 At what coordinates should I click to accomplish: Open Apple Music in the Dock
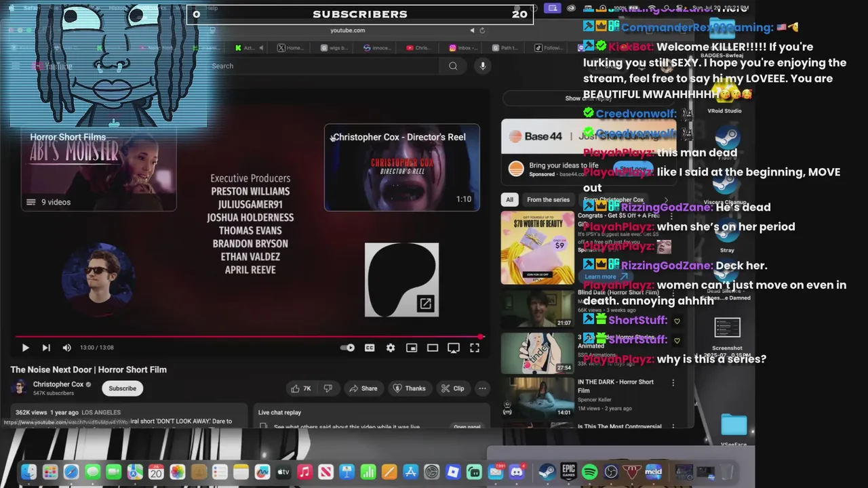point(304,472)
